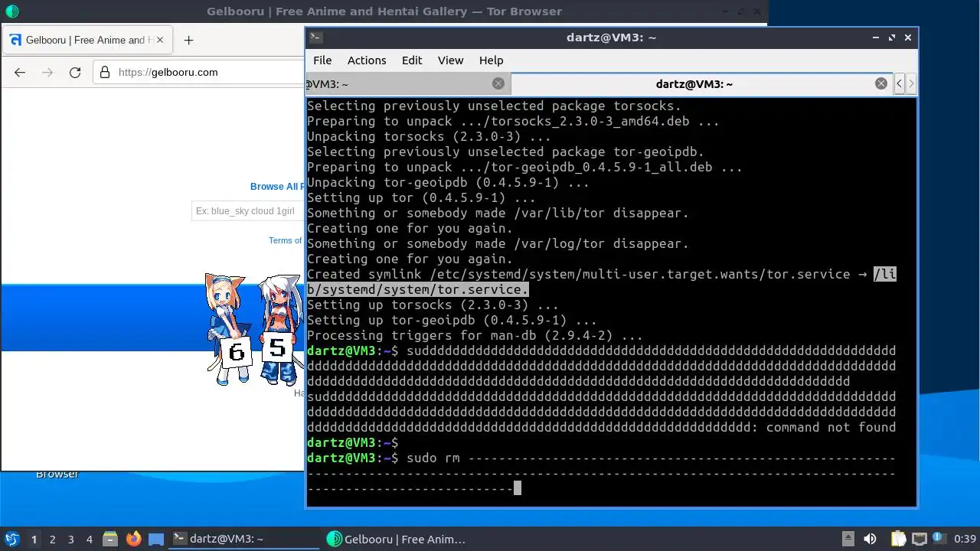
Task: Minimize the terminal window
Action: (876, 37)
